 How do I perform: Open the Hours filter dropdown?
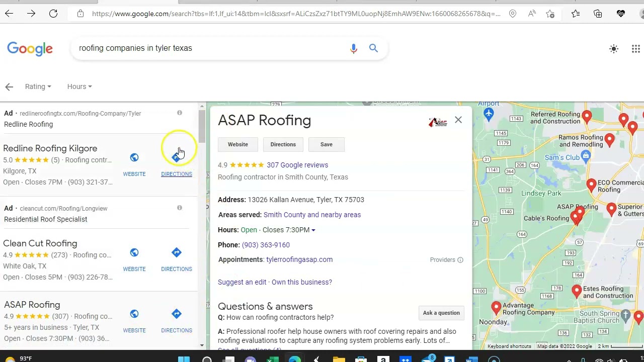click(79, 86)
